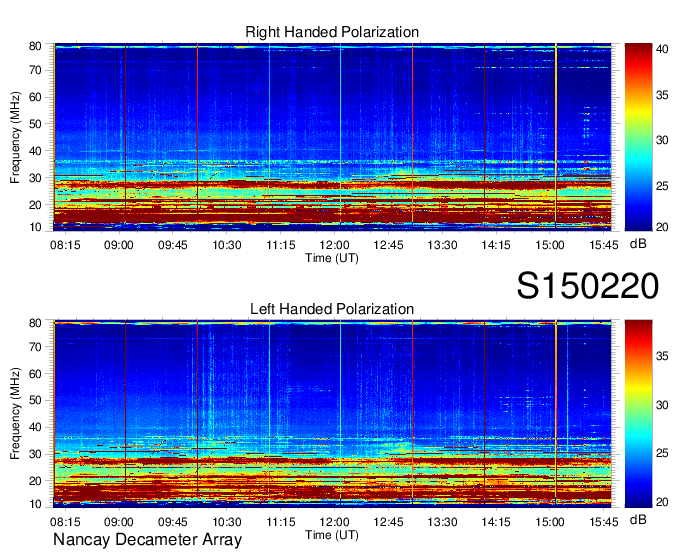Click the 10:30 tick label on the lower plot

[x=227, y=522]
